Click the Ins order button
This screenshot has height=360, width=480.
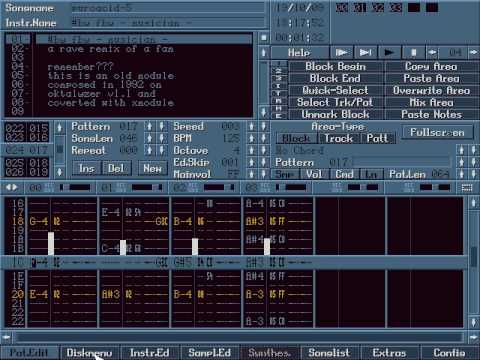tap(86, 168)
